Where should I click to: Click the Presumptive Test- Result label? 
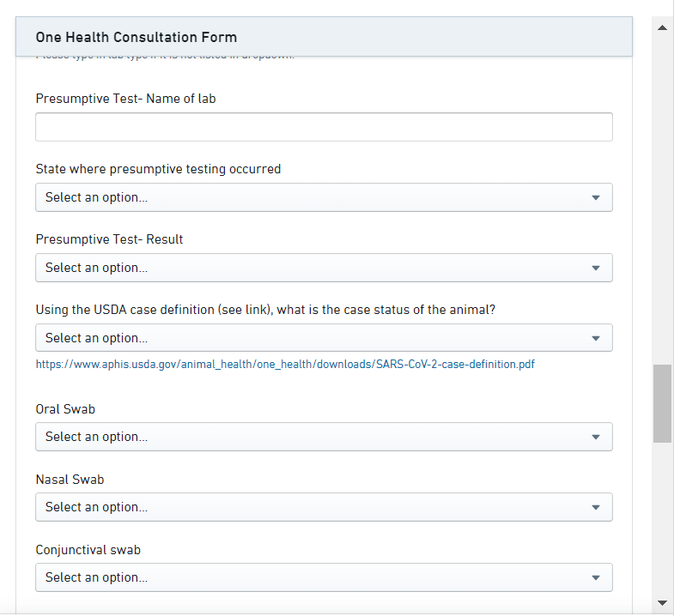pyautogui.click(x=109, y=239)
